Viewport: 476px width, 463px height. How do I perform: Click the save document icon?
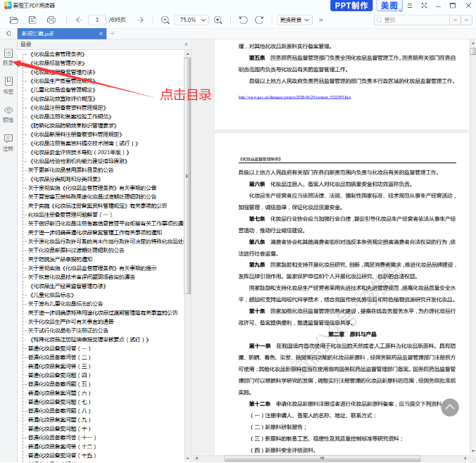click(x=31, y=20)
